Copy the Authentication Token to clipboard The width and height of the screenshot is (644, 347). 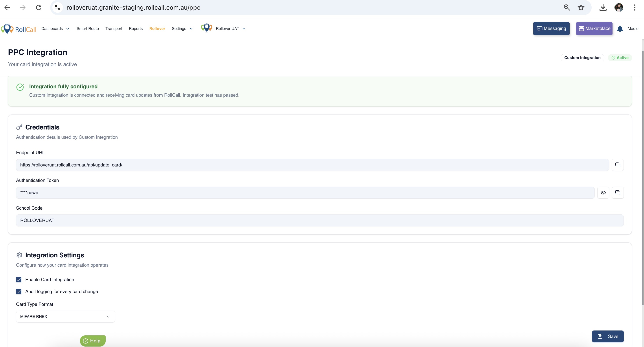click(x=618, y=193)
